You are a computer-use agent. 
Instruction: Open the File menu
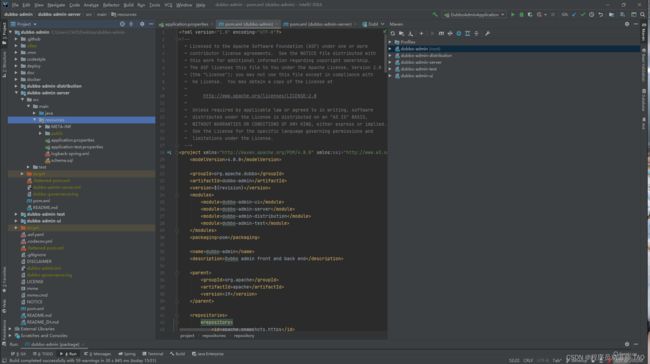(15, 5)
